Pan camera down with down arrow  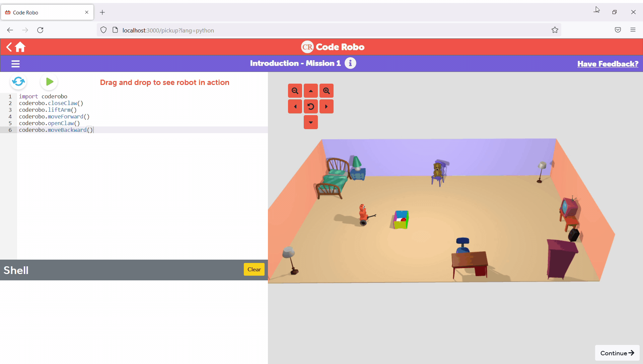311,122
